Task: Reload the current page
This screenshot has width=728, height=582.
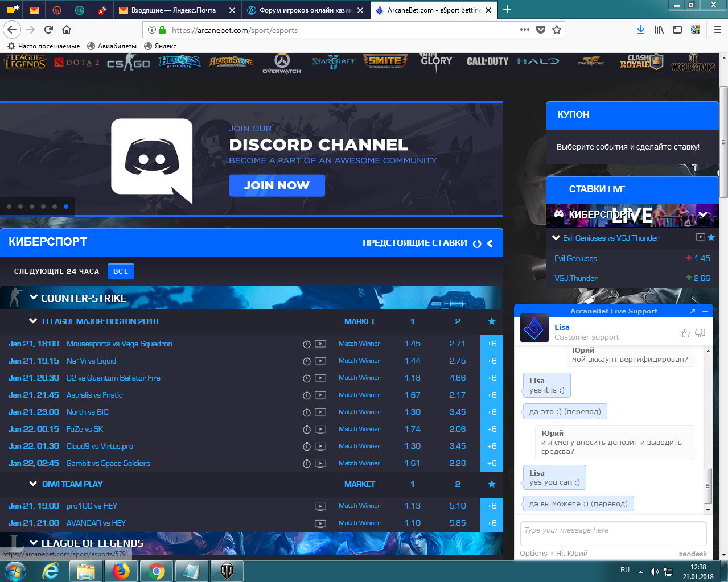Action: (x=49, y=30)
